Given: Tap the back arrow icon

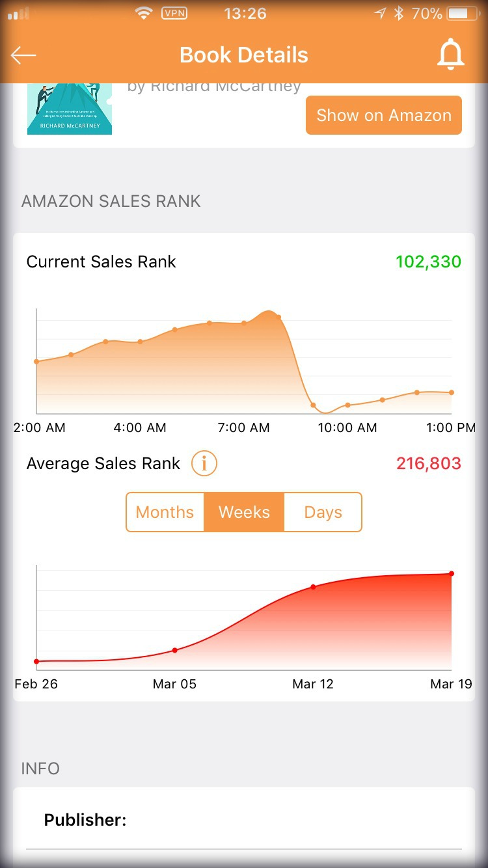Looking at the screenshot, I should [23, 55].
